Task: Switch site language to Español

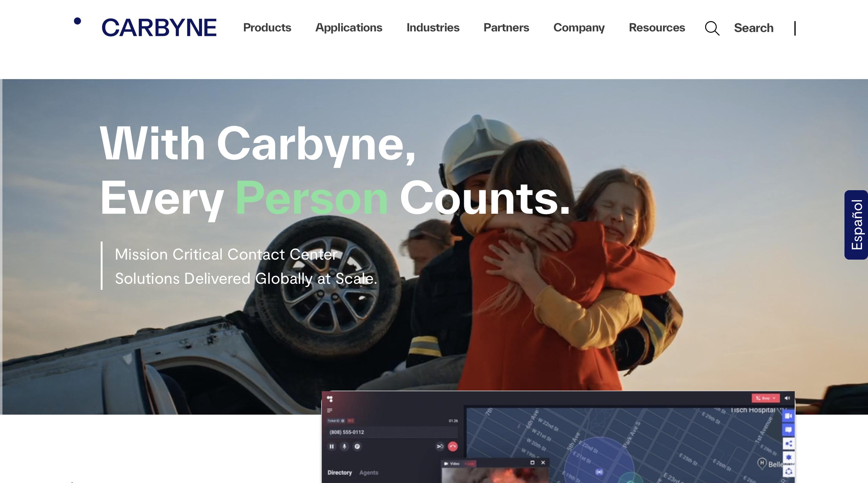Action: pos(856,225)
